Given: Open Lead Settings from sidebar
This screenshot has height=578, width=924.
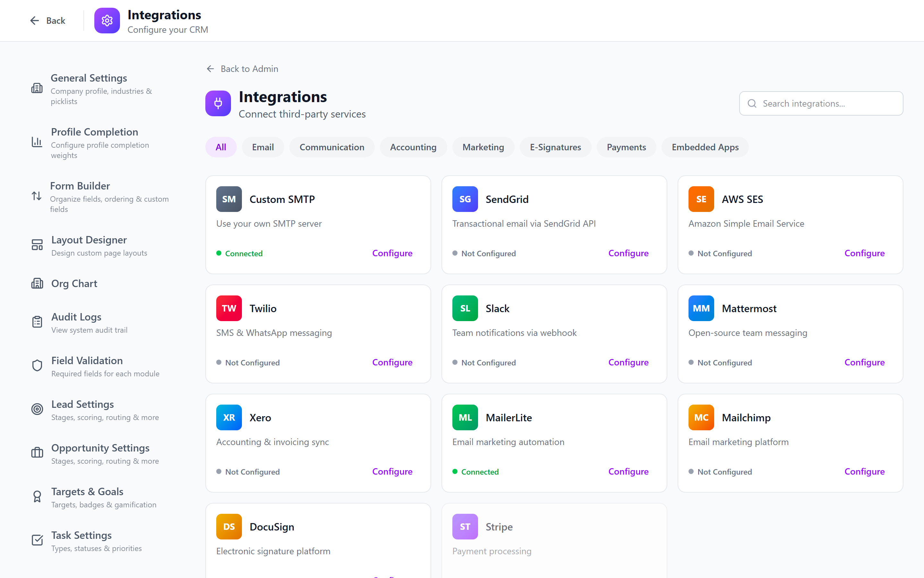Looking at the screenshot, I should [100, 409].
